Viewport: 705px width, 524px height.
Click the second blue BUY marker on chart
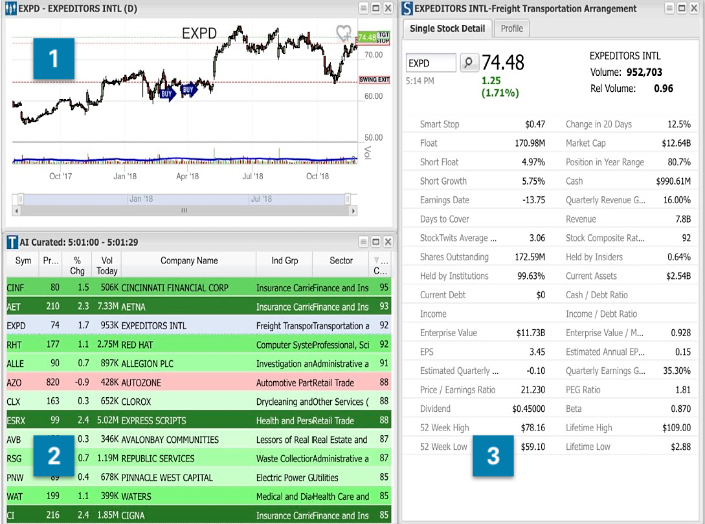pos(189,90)
